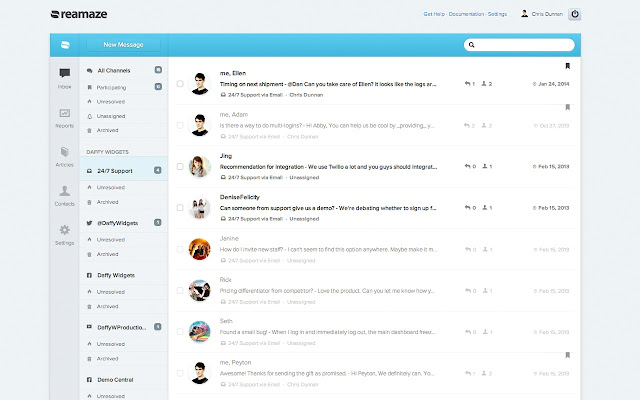Screen dimensions: 640x400
Task: Click Jing's avatar picture
Action: coord(200,167)
